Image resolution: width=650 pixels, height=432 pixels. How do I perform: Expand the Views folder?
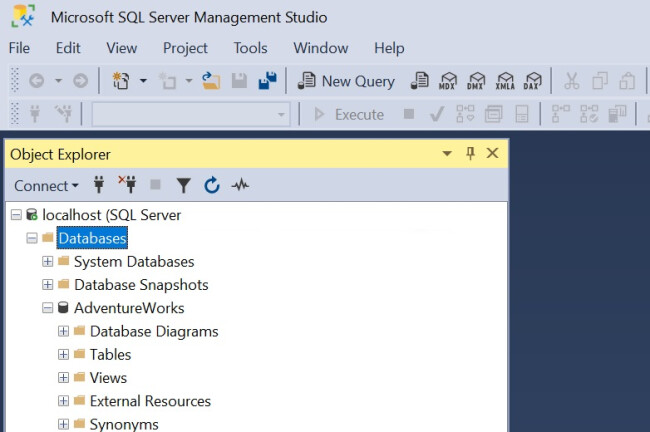point(63,377)
